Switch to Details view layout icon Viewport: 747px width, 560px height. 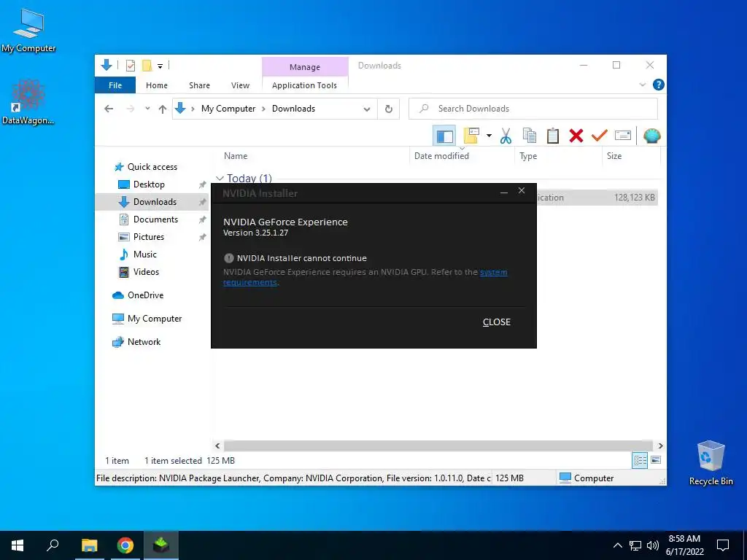640,461
